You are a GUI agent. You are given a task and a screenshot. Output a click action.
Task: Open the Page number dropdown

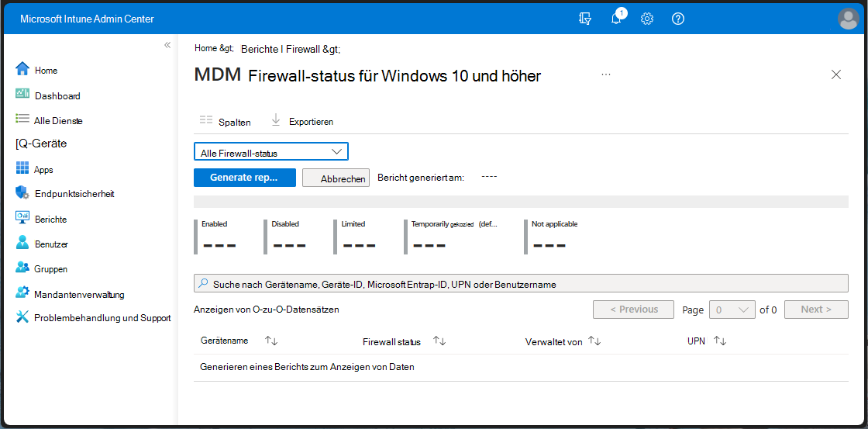click(x=732, y=310)
